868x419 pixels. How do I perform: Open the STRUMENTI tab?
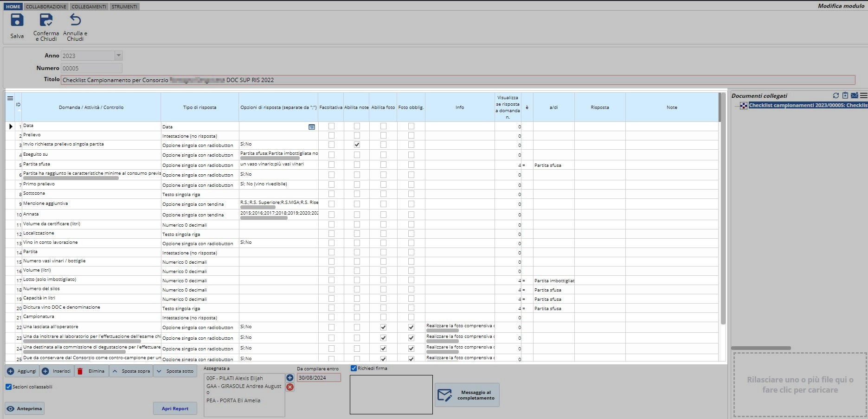(124, 6)
